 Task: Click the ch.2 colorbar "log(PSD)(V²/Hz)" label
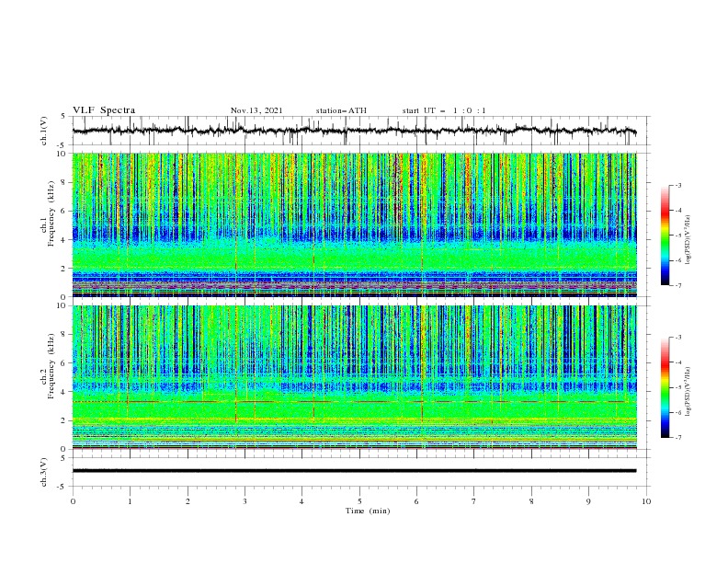click(x=688, y=392)
